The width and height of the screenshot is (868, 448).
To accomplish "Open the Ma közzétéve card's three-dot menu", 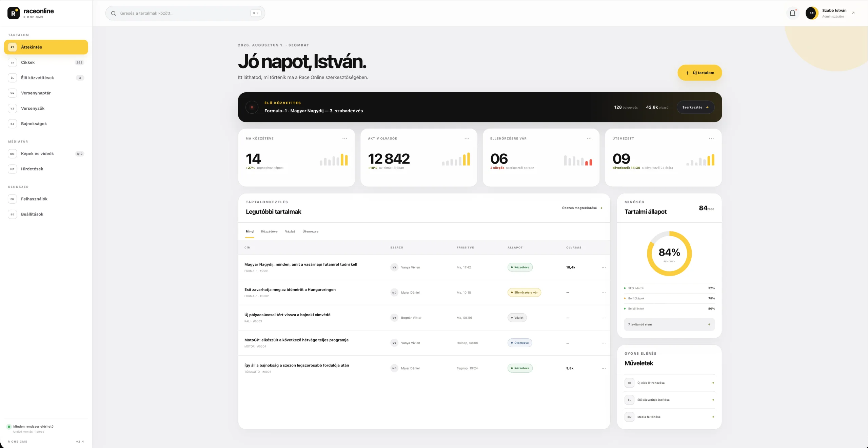I will (x=344, y=138).
